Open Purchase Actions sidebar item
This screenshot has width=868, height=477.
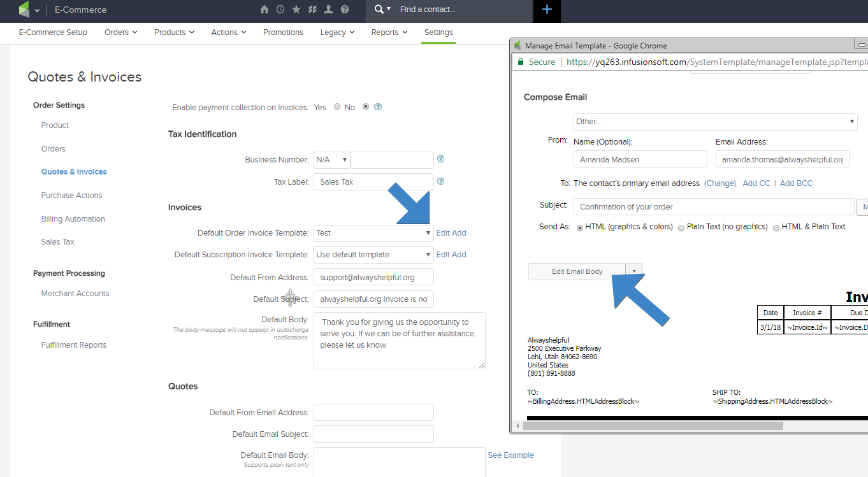[71, 196]
